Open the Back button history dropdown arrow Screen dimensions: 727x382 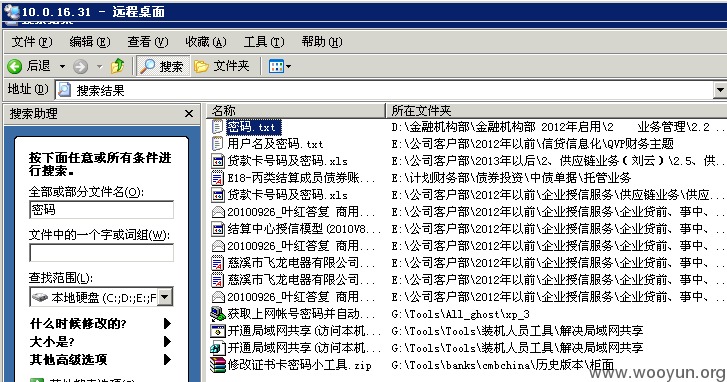click(62, 67)
